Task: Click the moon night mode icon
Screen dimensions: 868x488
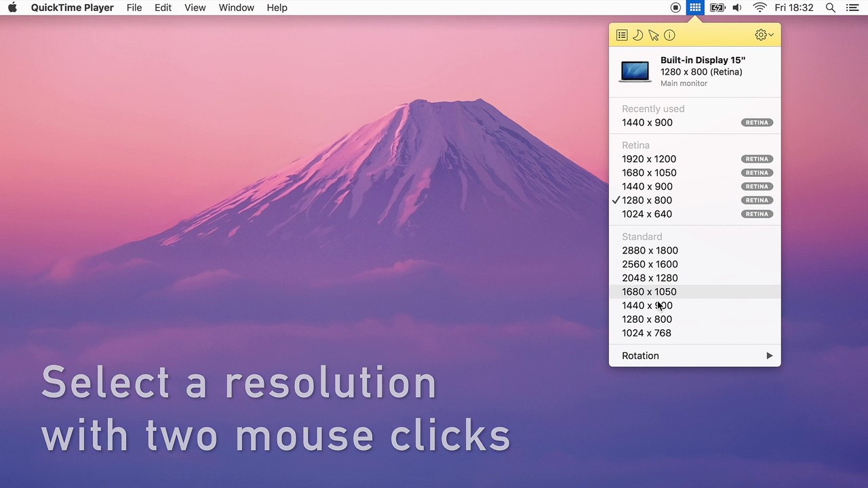Action: pos(637,35)
